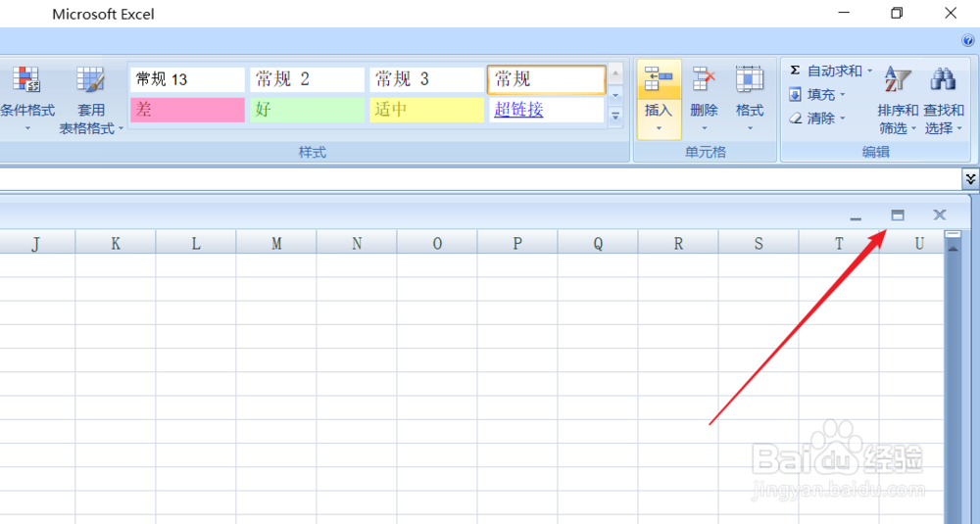Apply the green 好 (Good) style
The width and height of the screenshot is (980, 524).
click(x=308, y=110)
